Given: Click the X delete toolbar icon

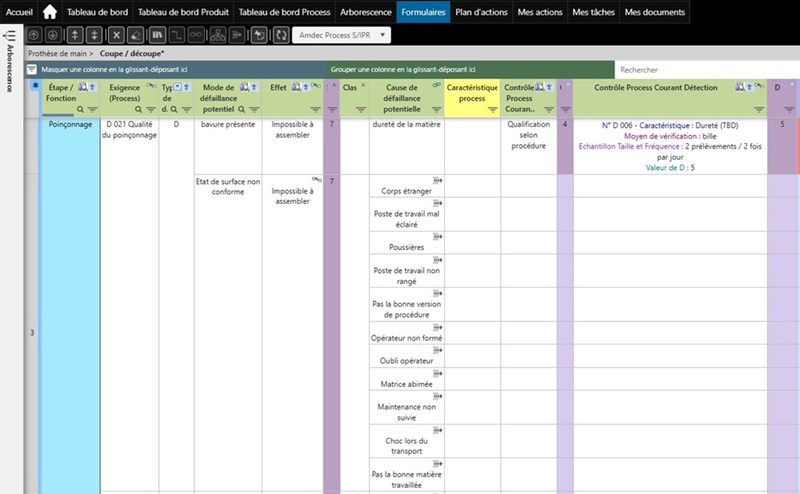Looking at the screenshot, I should (x=116, y=35).
